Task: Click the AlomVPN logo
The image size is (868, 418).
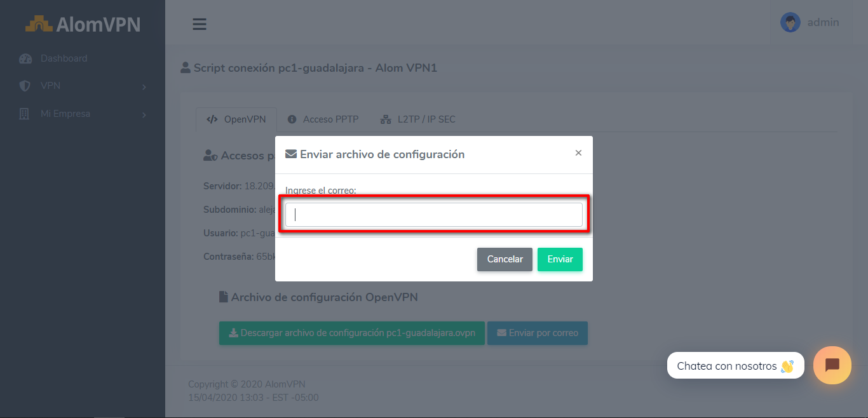Action: tap(83, 24)
